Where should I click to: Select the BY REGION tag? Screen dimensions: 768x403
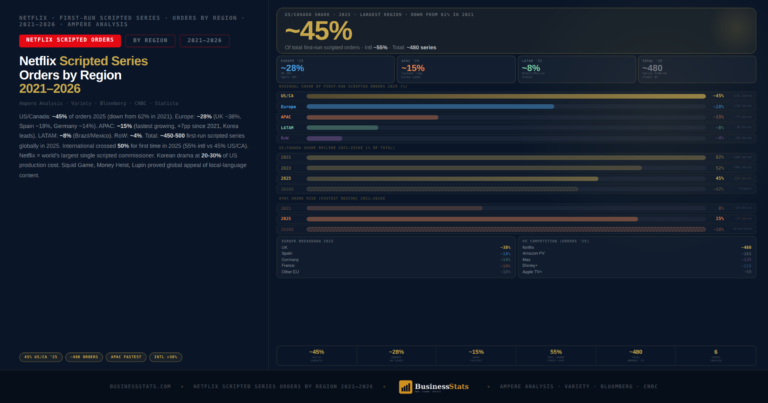point(150,41)
